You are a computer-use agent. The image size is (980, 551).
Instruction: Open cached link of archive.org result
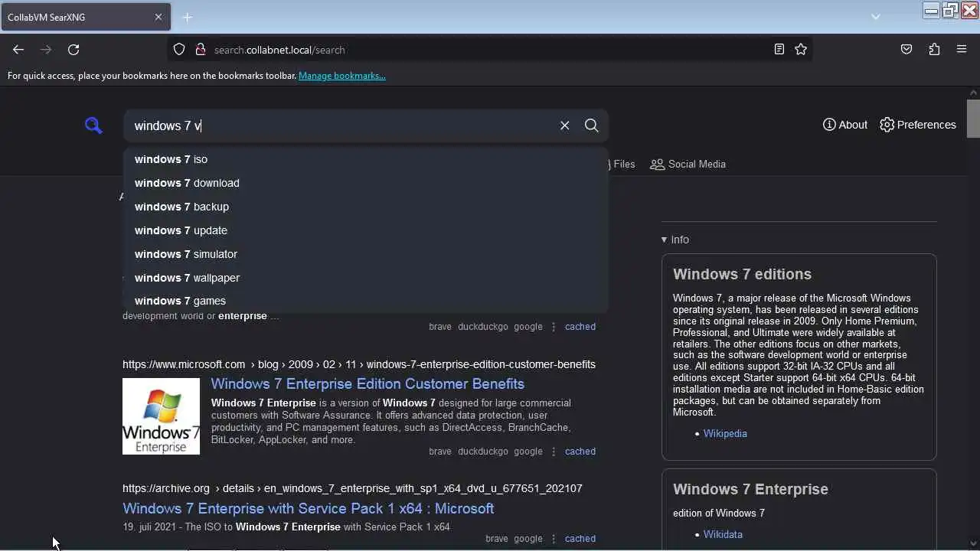(580, 539)
